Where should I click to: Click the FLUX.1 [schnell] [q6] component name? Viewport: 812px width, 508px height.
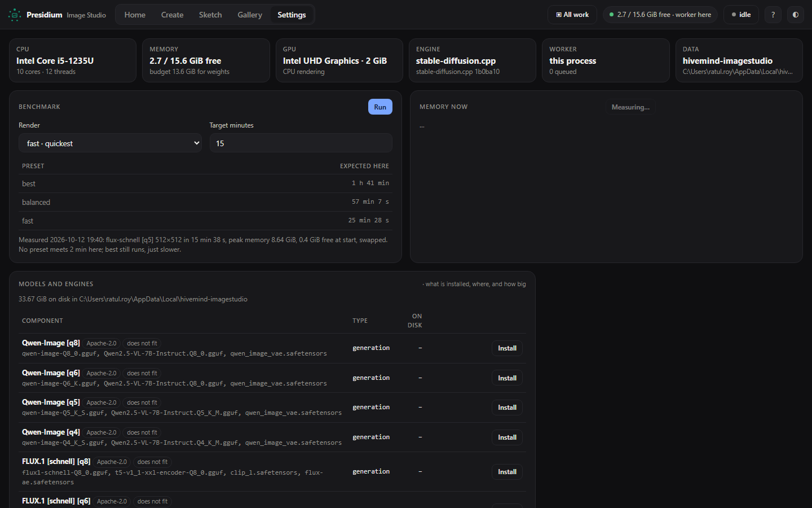[x=56, y=501]
